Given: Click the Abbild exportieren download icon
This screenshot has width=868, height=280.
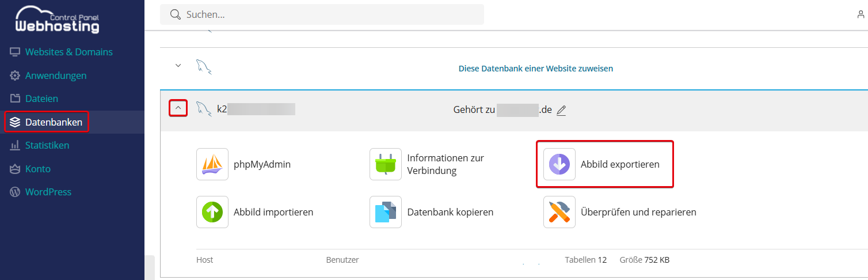Looking at the screenshot, I should coord(559,164).
